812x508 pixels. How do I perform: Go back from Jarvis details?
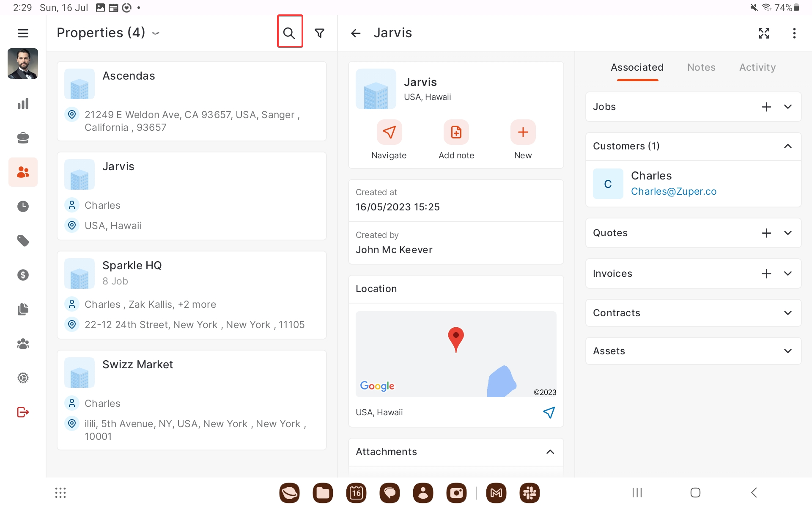(356, 33)
